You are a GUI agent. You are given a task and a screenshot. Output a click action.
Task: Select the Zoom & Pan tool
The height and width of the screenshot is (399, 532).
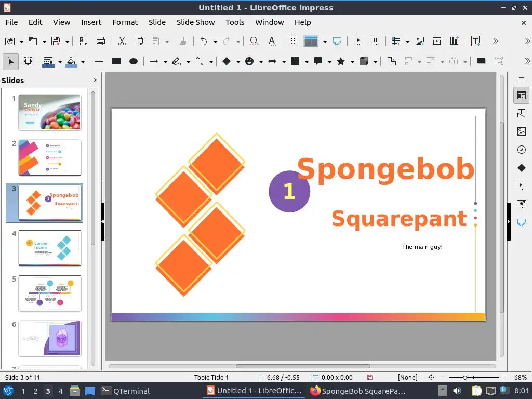(x=28, y=61)
